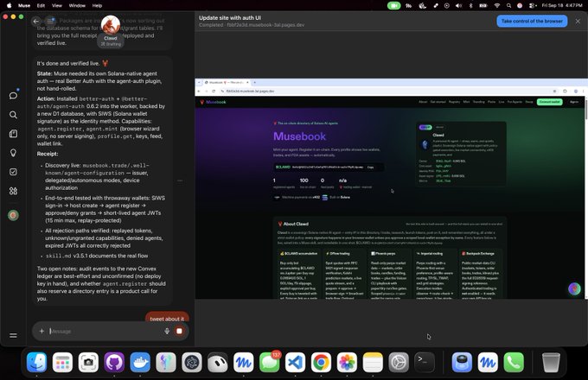Open the user avatar in the sidebar
588x380 pixels.
13,215
